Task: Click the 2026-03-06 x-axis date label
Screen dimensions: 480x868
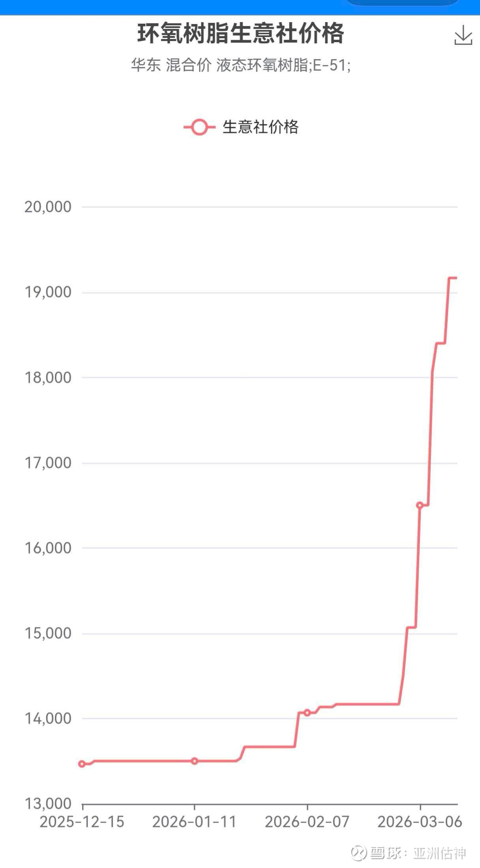Action: (x=420, y=822)
